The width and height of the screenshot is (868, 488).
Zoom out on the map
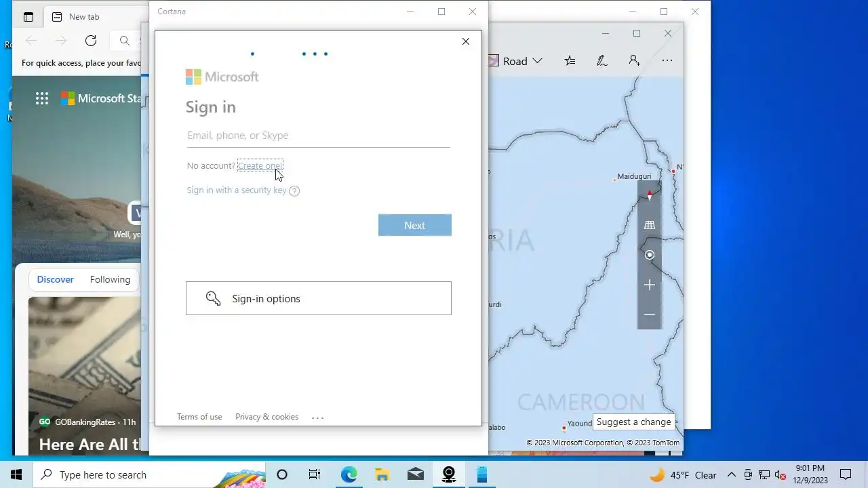tap(650, 314)
